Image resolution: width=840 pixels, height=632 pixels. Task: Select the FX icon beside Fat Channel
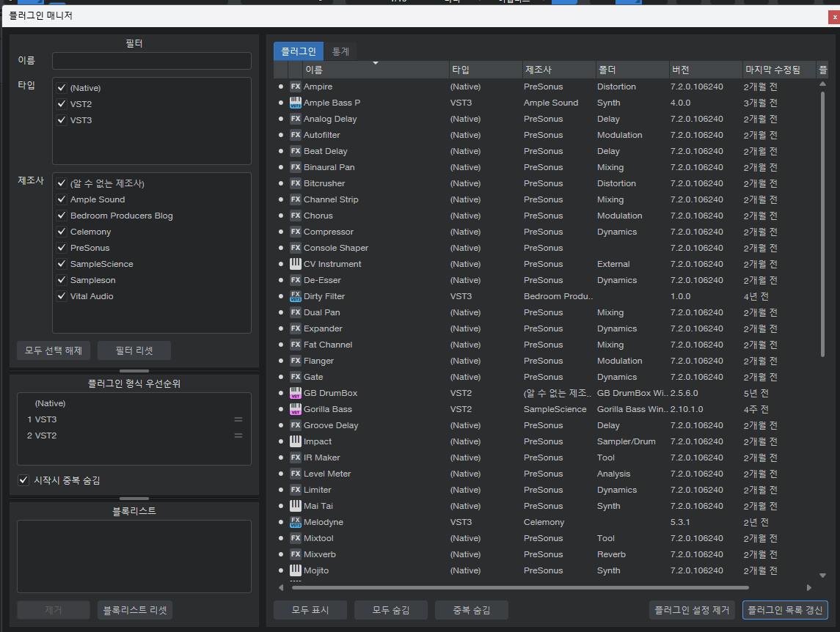pos(295,345)
